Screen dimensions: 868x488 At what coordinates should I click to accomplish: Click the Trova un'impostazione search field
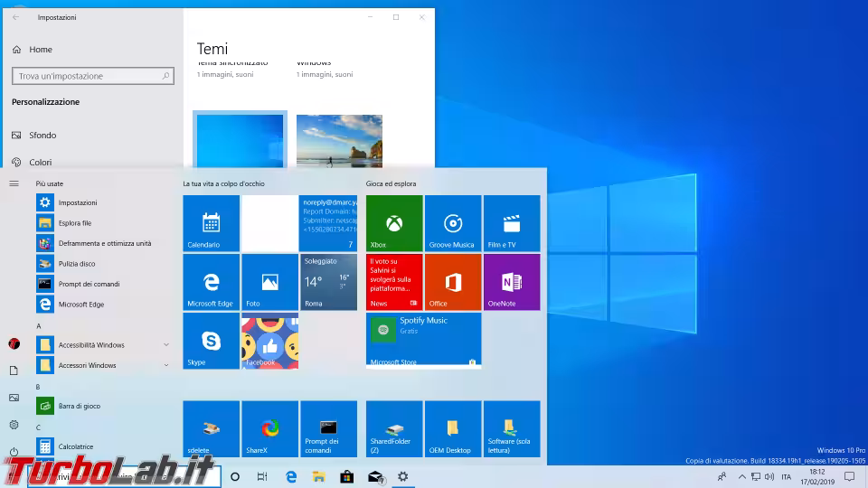[93, 76]
